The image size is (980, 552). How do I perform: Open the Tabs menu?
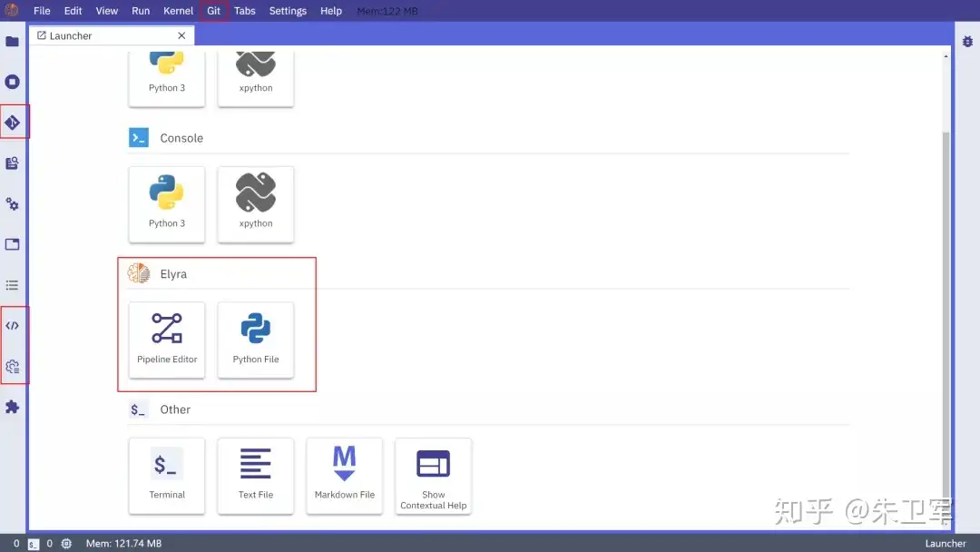[x=245, y=11]
